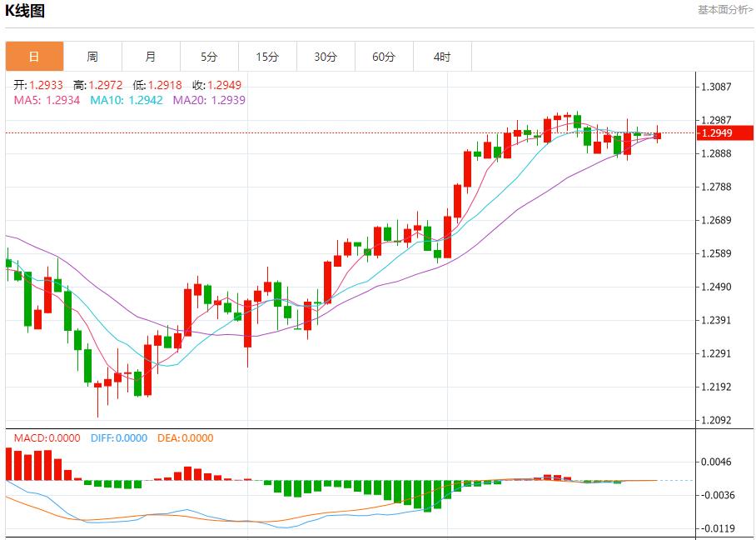Click the MA10 indicator label
The image size is (756, 540).
pos(127,100)
